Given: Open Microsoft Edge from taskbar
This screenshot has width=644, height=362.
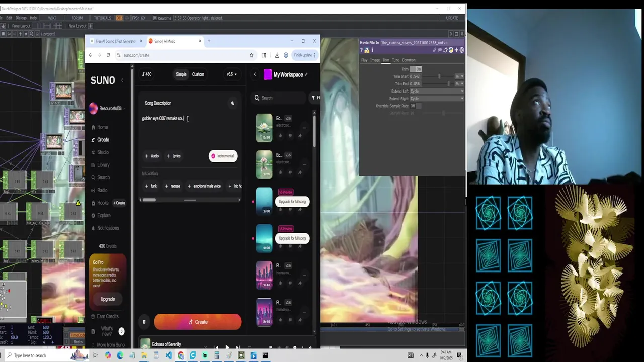Looking at the screenshot, I should 120,355.
